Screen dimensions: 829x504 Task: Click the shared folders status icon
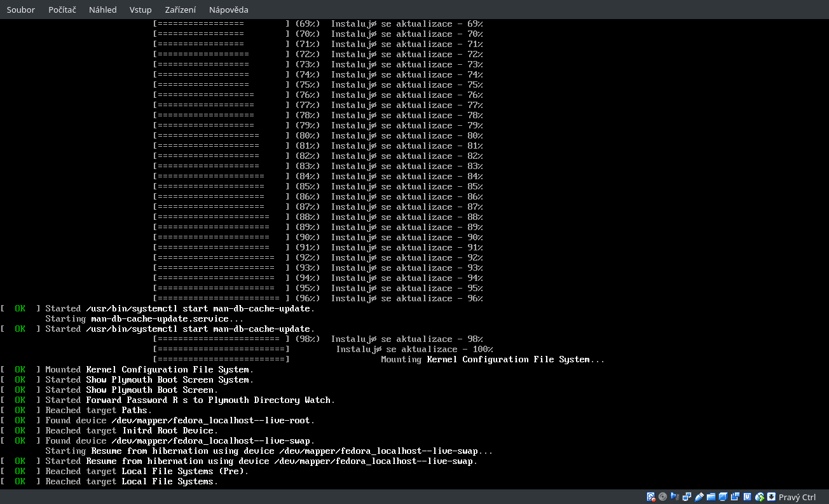coord(712,496)
